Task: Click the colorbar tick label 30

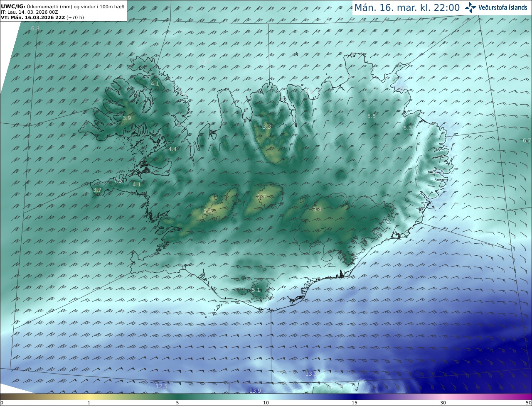Action: point(443,403)
